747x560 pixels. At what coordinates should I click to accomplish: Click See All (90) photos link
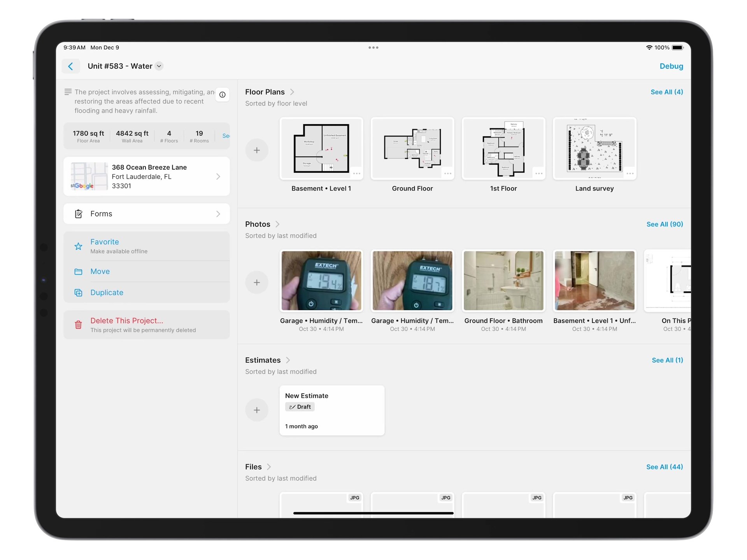[x=665, y=224]
